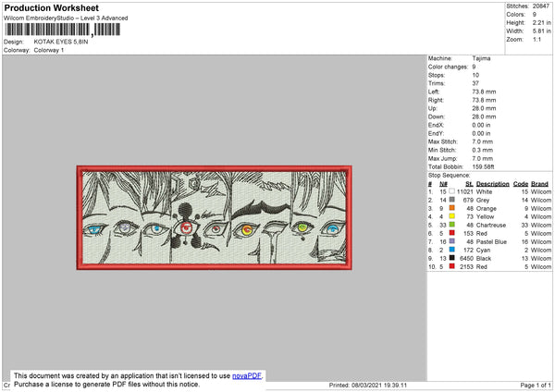Click the Orange color swatch
Image resolution: width=555 pixels, height=392 pixels.
click(451, 208)
